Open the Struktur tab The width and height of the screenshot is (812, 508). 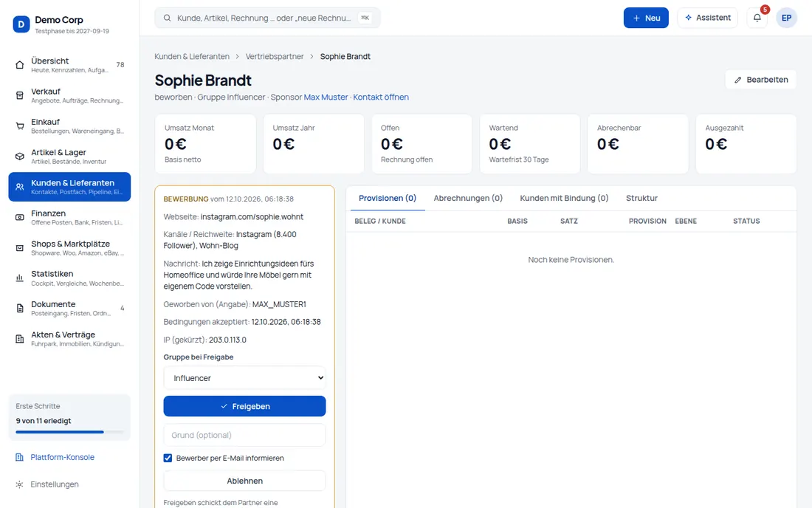click(641, 199)
